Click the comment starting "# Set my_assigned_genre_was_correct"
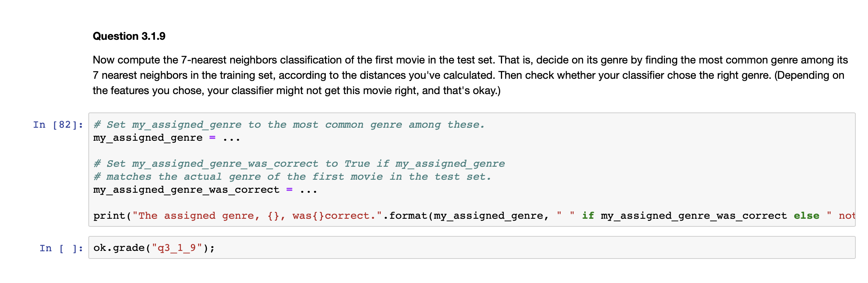868x283 pixels. (299, 164)
